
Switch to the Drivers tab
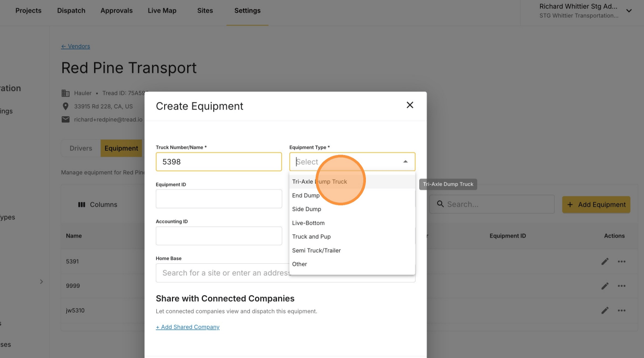pyautogui.click(x=81, y=148)
